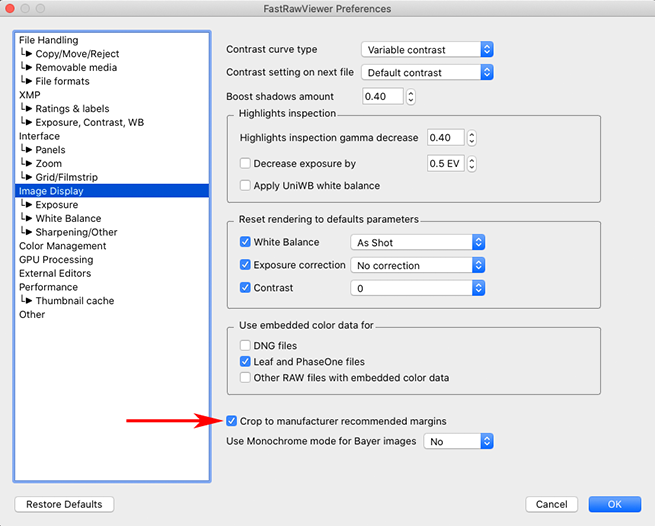The image size is (655, 526).
Task: Open Contrast setting on next file dropdown
Action: [427, 72]
